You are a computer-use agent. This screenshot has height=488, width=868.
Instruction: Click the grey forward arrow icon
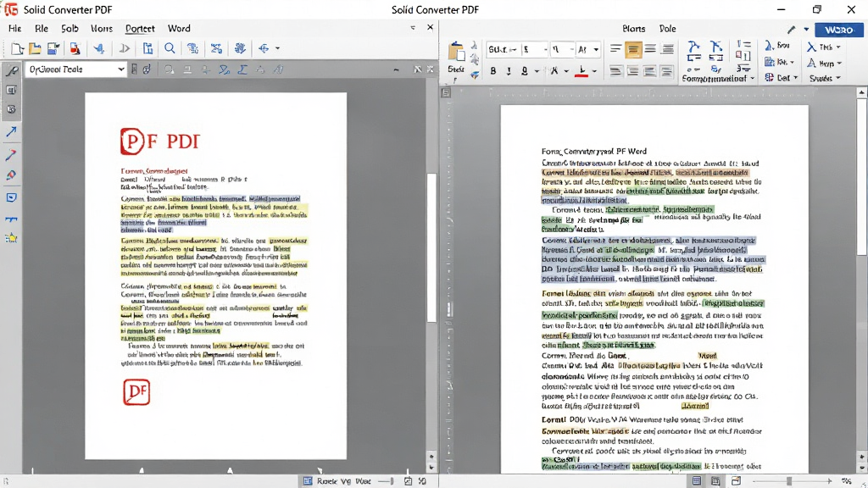(125, 48)
